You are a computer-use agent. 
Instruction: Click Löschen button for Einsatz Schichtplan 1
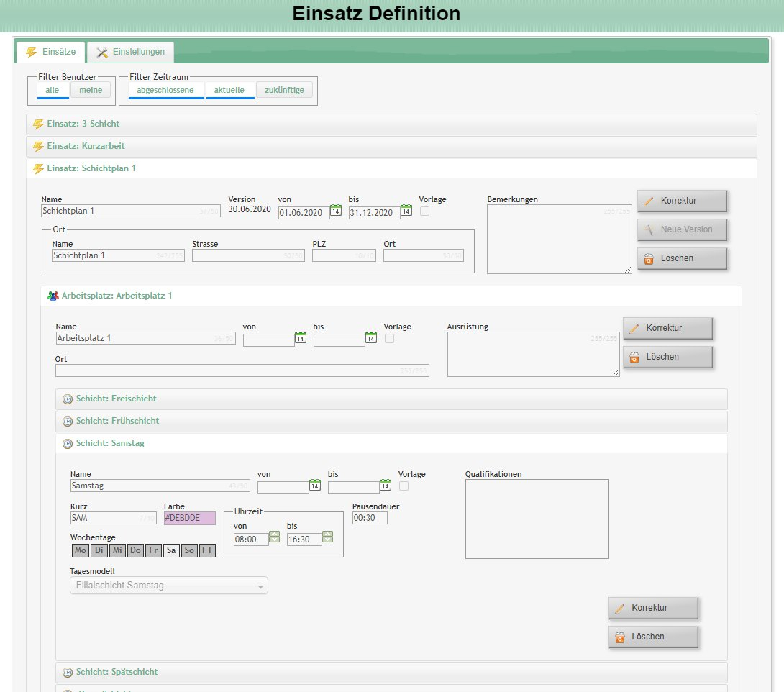point(682,258)
